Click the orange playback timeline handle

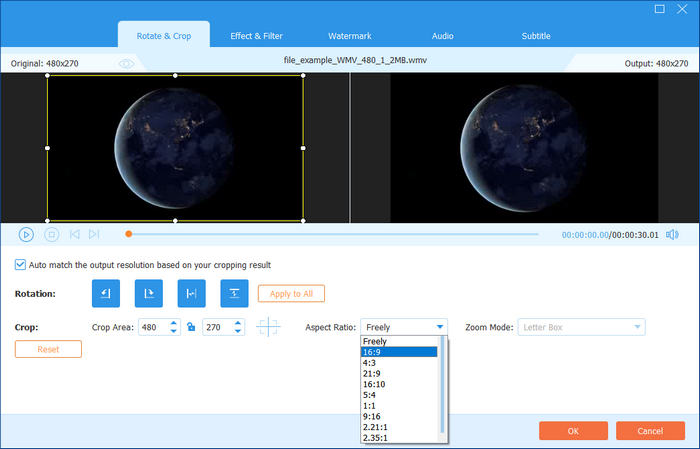tap(128, 234)
